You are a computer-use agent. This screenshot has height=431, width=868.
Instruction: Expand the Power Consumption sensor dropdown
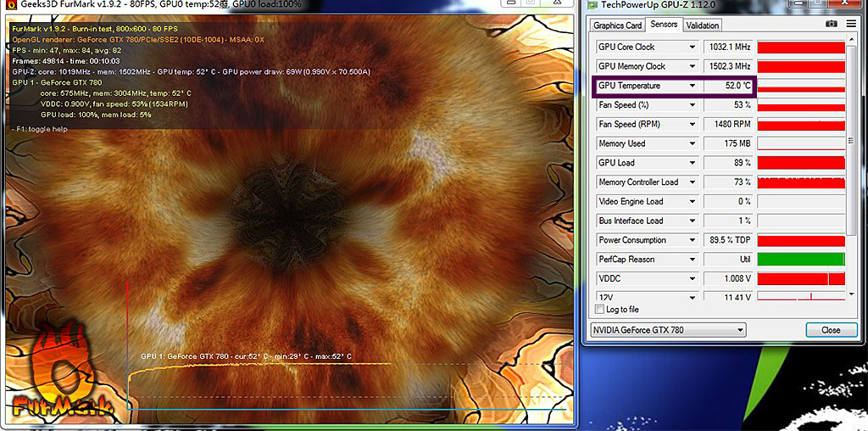pyautogui.click(x=693, y=240)
